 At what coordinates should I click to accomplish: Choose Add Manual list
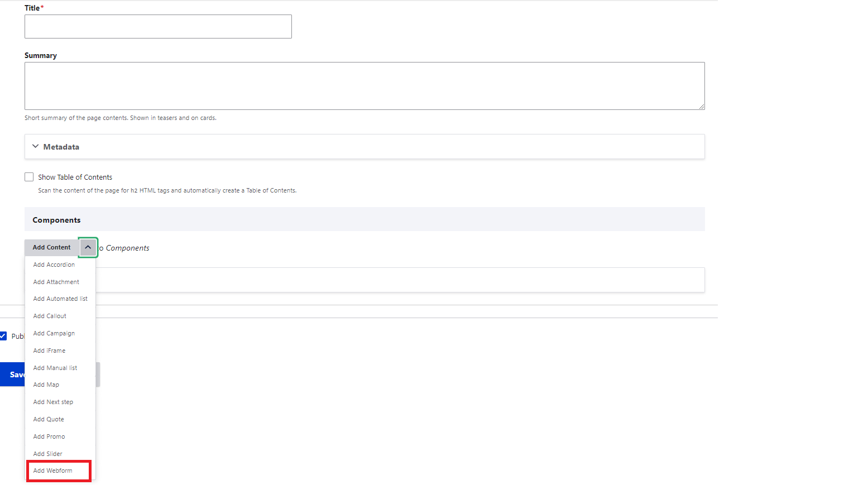(x=55, y=368)
